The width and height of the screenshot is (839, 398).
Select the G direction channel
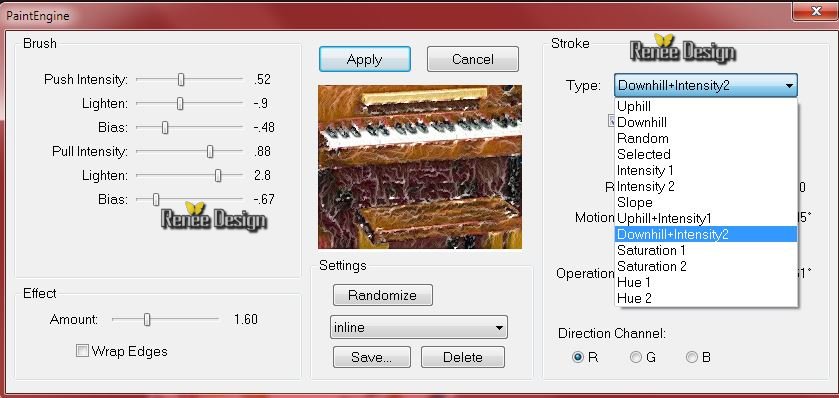[636, 357]
